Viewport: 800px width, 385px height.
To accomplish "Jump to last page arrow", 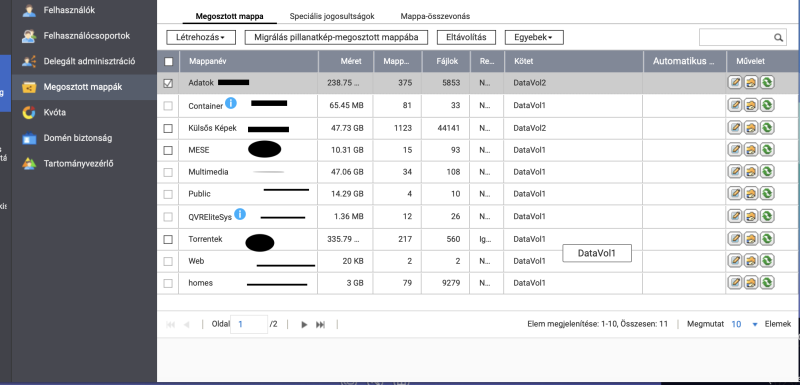I will (320, 324).
